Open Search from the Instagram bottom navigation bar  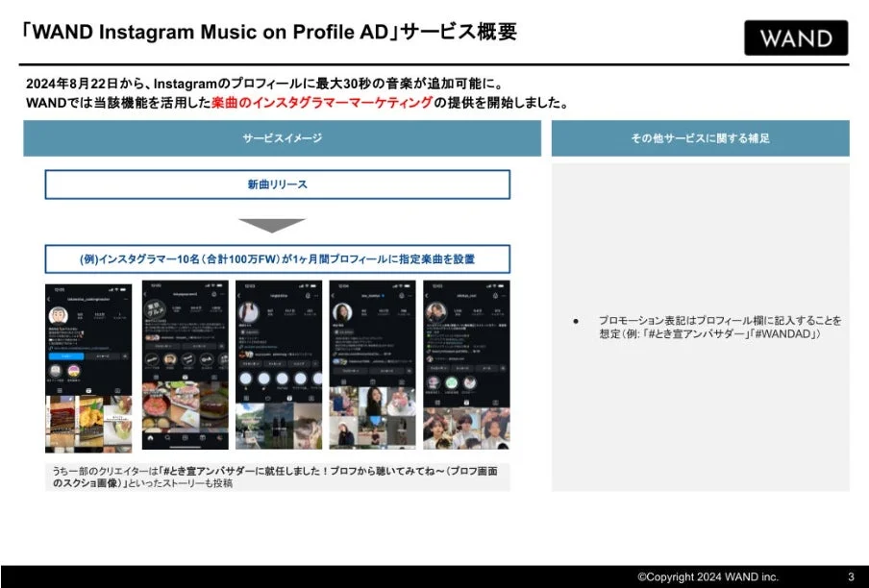[167, 437]
